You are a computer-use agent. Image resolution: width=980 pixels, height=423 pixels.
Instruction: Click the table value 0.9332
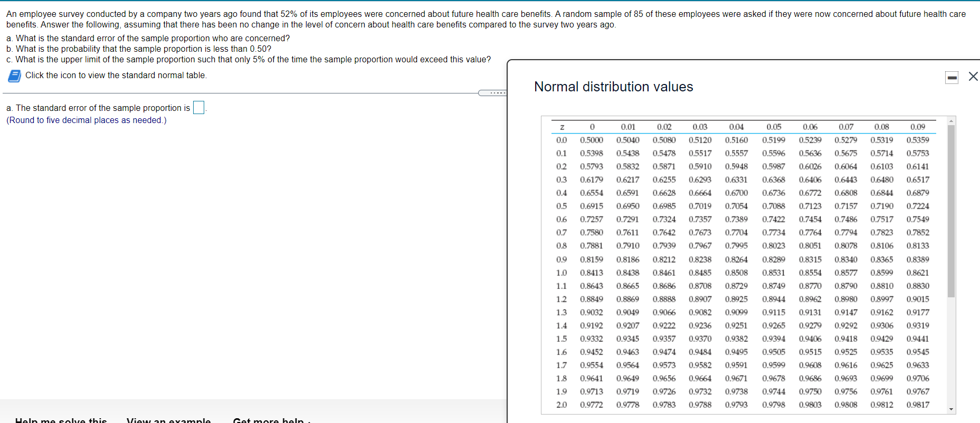tap(592, 339)
